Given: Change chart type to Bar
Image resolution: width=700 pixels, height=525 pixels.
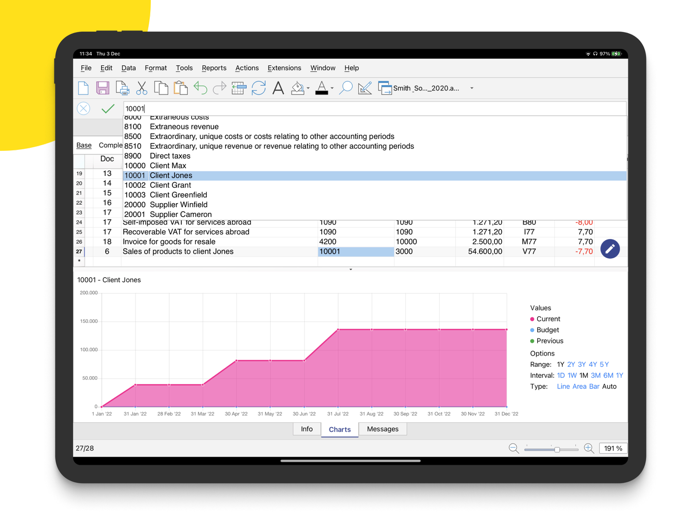Looking at the screenshot, I should [x=594, y=387].
